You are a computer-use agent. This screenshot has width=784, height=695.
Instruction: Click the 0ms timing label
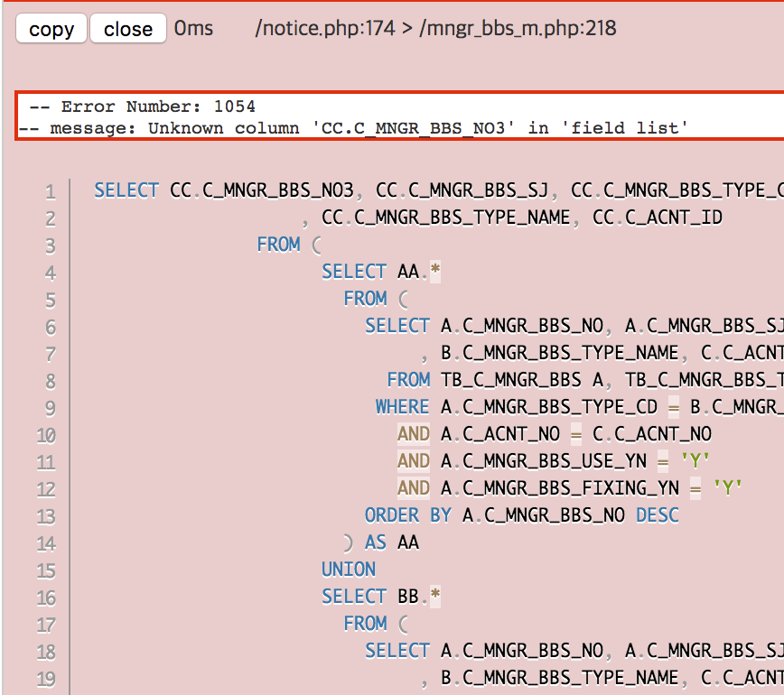pos(193,29)
